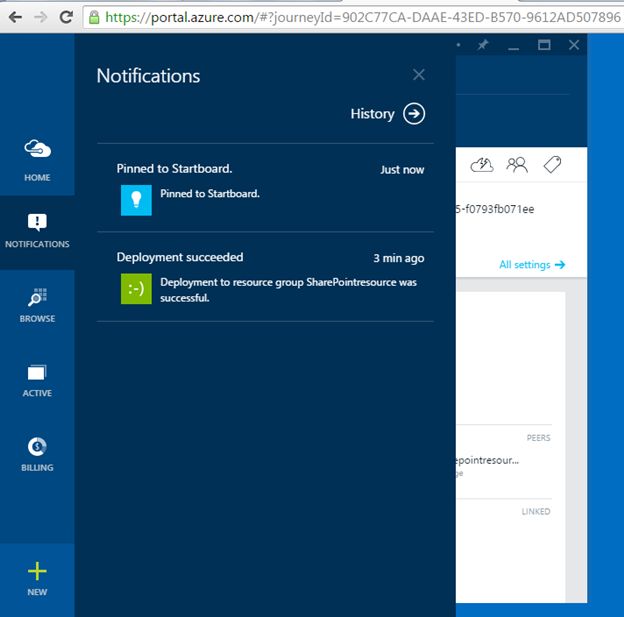Focus the portal.azure.com address bar
The image size is (624, 617).
tap(353, 17)
